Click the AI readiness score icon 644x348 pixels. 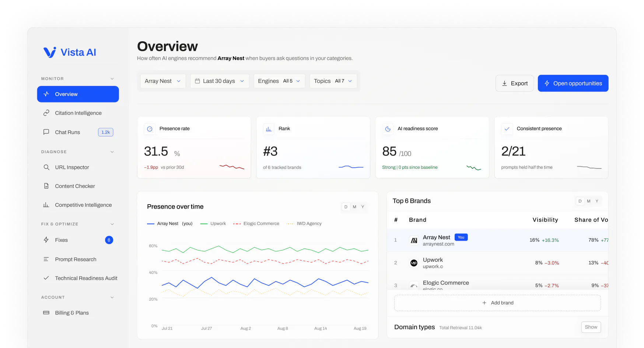tap(388, 129)
